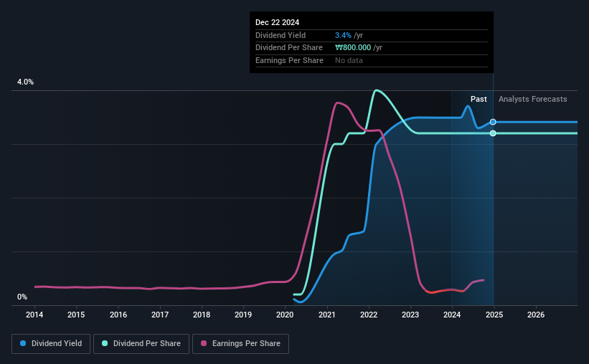Click the 2017 x-axis label
The width and height of the screenshot is (589, 364).
click(x=160, y=315)
